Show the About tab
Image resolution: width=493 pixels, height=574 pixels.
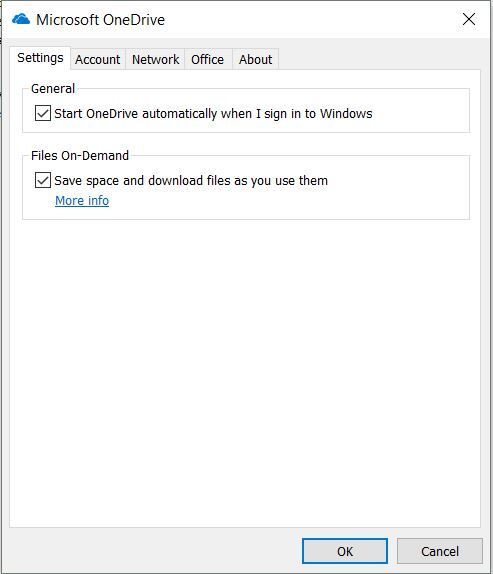255,59
